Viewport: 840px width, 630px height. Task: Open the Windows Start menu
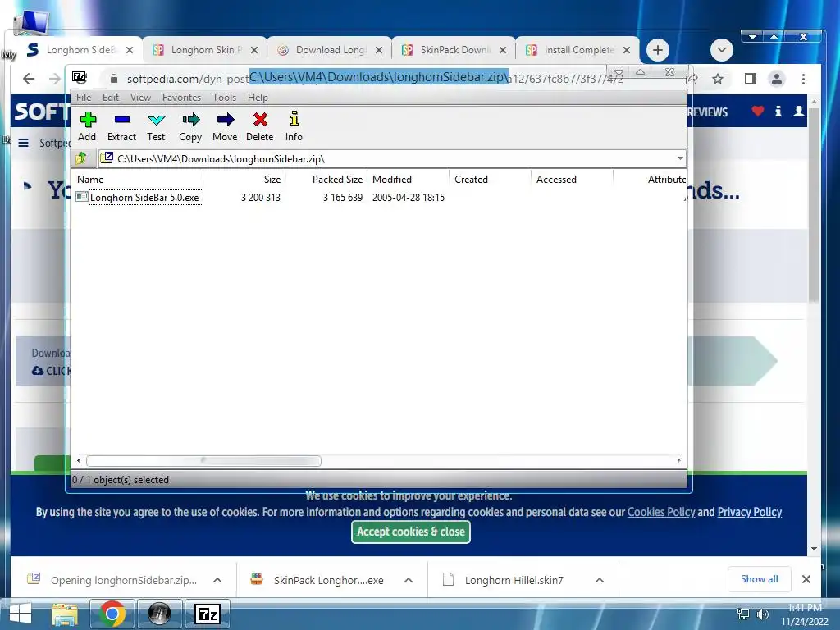[21, 614]
